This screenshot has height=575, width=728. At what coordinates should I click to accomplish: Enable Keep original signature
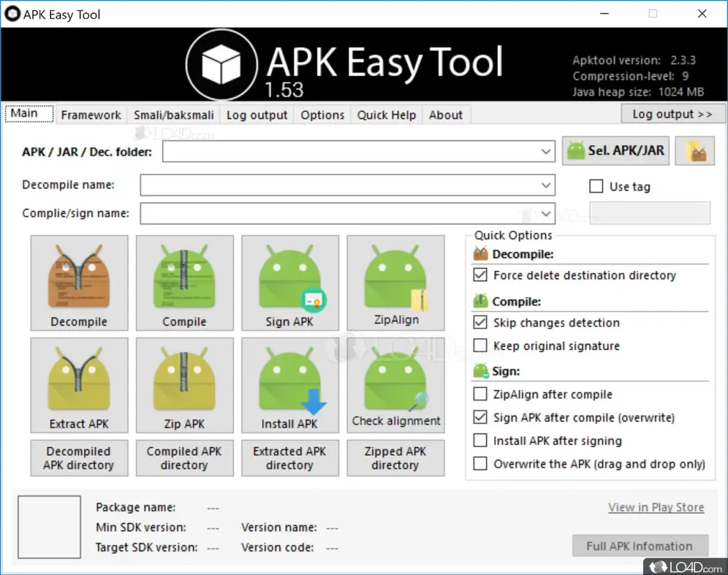coord(480,346)
